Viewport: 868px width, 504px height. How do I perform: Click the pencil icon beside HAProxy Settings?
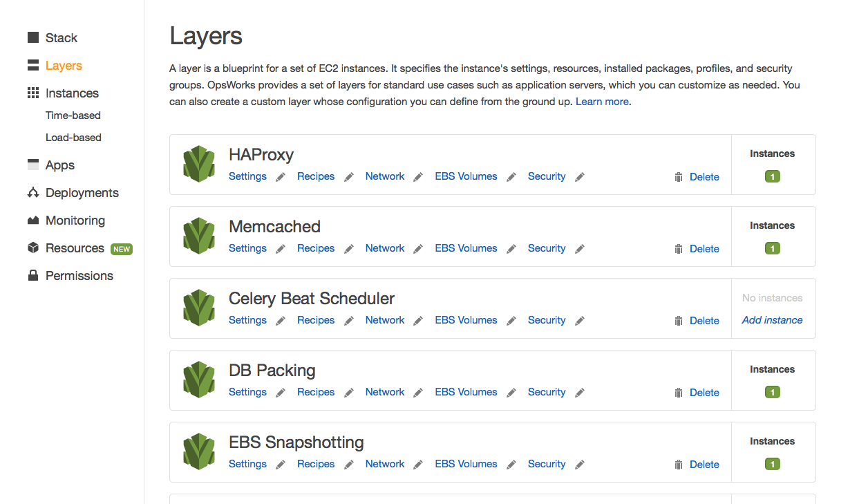coord(281,177)
